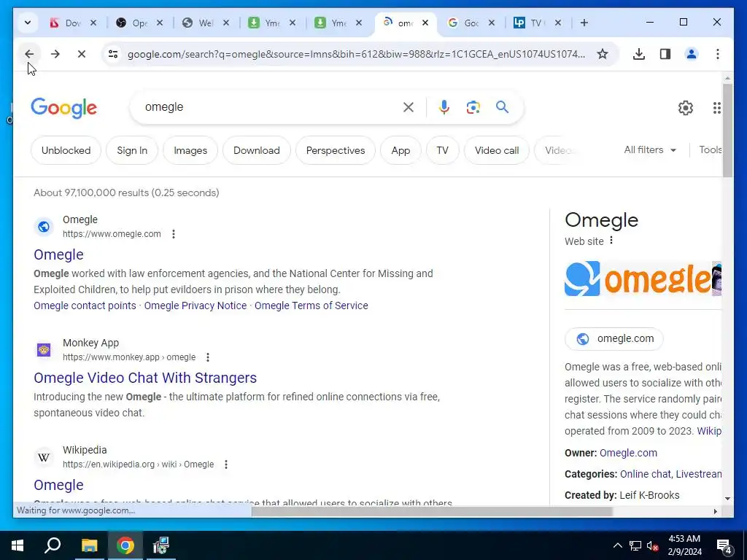The image size is (747, 560).
Task: Switch to the Dov tab
Action: pos(66,23)
